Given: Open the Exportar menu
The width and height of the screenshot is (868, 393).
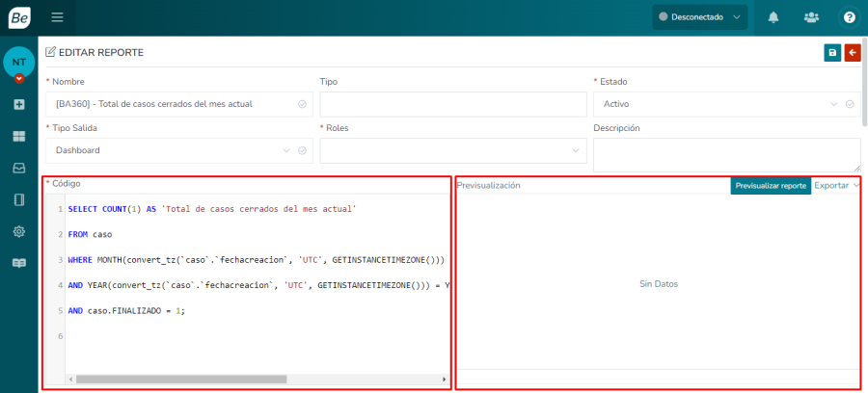Looking at the screenshot, I should point(836,186).
